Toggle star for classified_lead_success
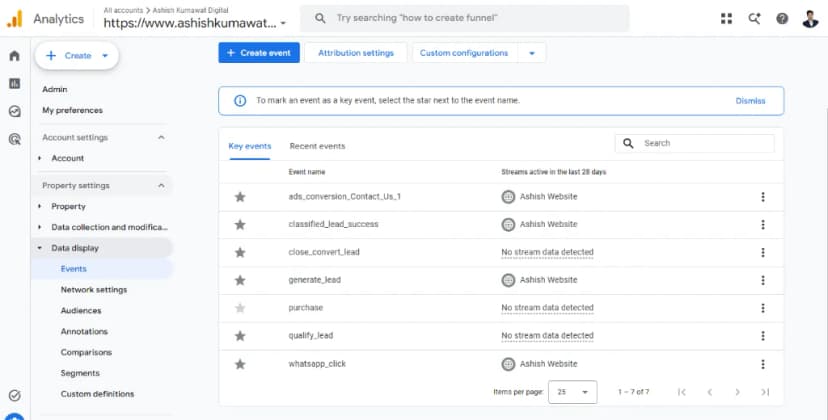Image resolution: width=828 pixels, height=420 pixels. (240, 225)
